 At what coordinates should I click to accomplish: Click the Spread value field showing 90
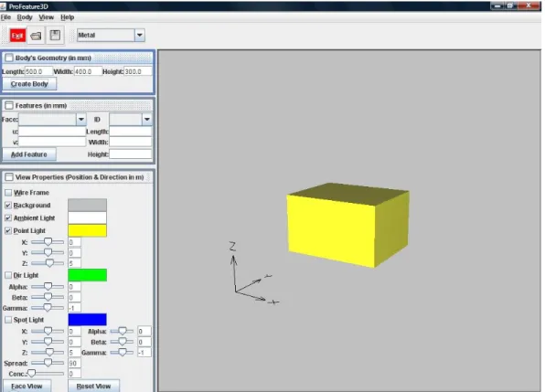tap(75, 363)
